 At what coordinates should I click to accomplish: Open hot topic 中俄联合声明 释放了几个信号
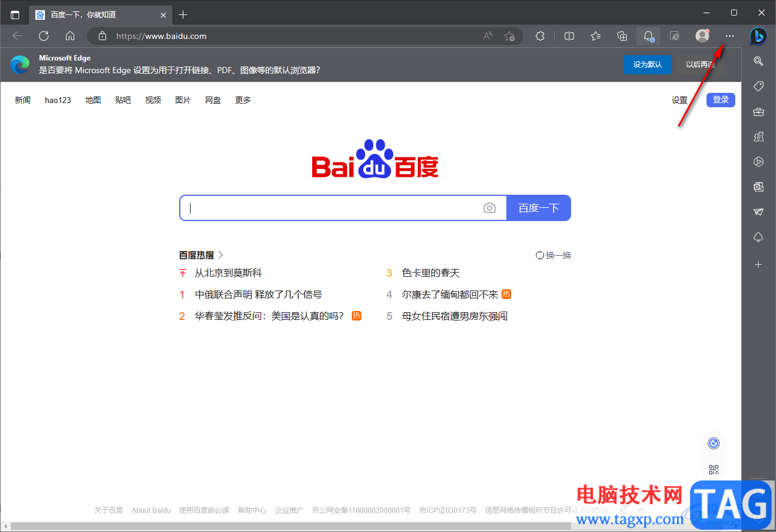[x=258, y=294]
